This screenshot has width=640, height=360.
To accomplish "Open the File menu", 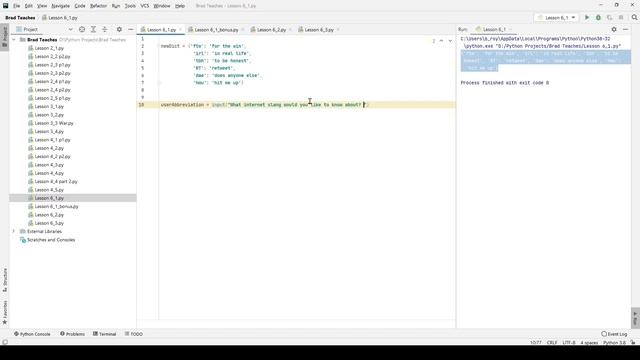I will pos(16,6).
